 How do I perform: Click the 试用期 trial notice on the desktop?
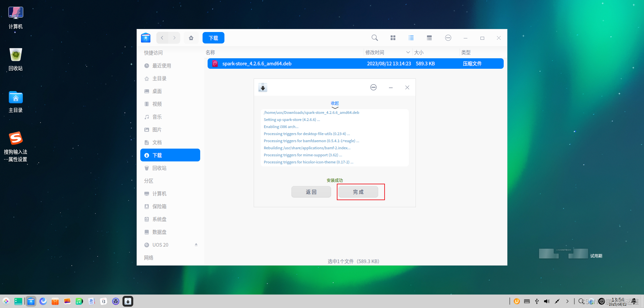[x=596, y=256]
